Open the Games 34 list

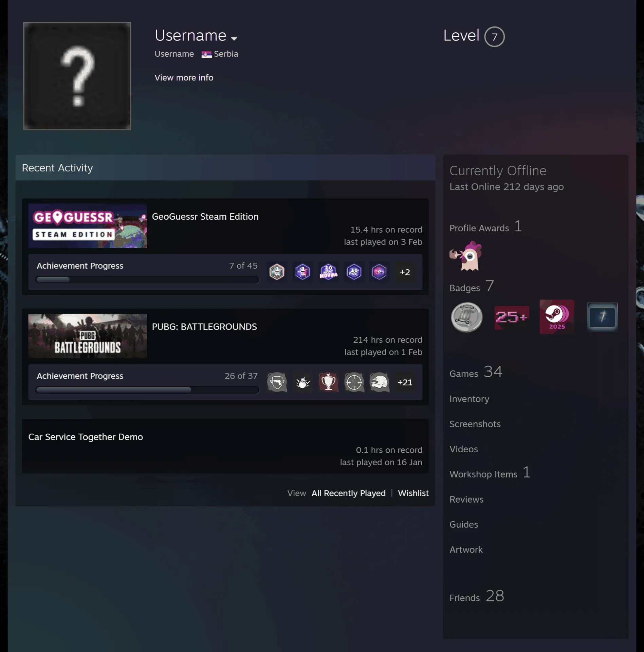pyautogui.click(x=476, y=372)
